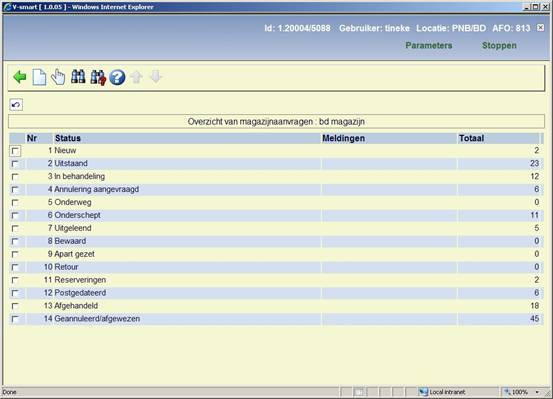Select the Onderweg status text
This screenshot has width=553, height=399.
click(73, 202)
